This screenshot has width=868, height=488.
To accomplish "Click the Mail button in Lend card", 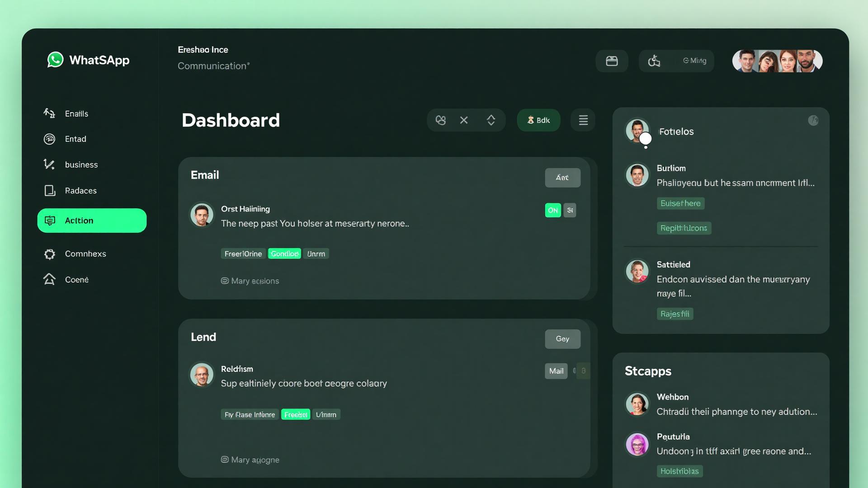I will (x=556, y=371).
